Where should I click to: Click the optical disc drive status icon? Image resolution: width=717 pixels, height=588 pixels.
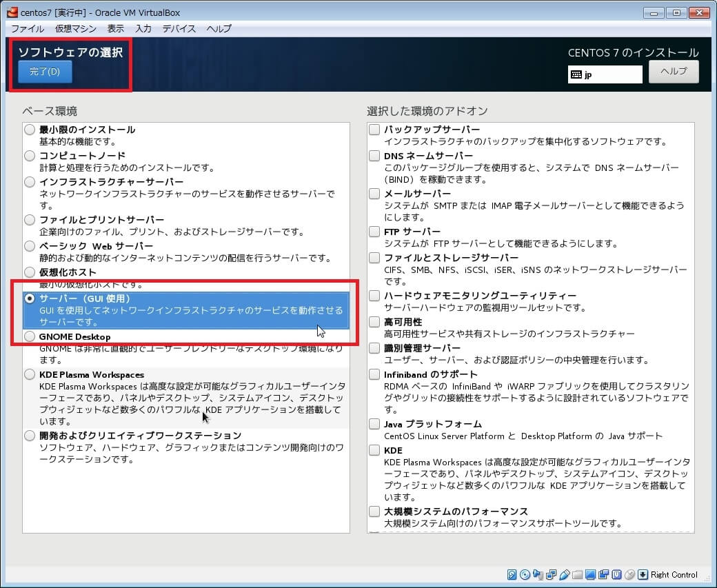525,575
